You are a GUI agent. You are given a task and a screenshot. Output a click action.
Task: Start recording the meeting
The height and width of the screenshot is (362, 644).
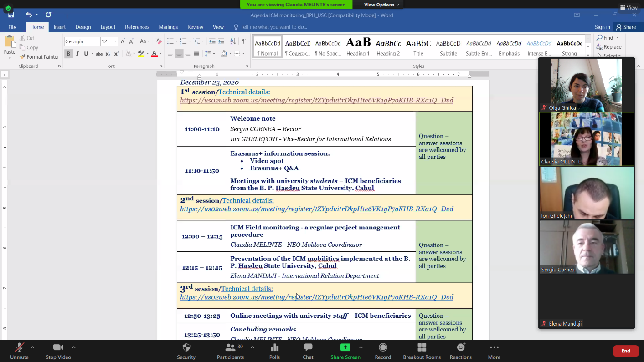(383, 351)
